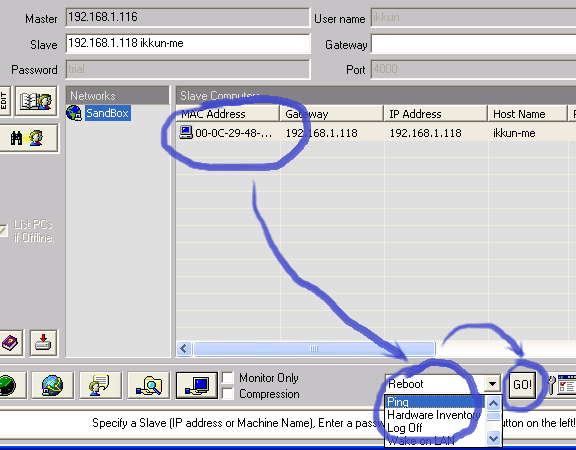Image resolution: width=576 pixels, height=450 pixels.
Task: Click the download to drive icon button
Action: coord(43,343)
